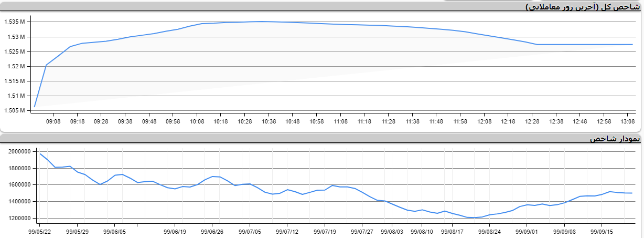Click the 1.535 M value axis label
This screenshot has width=644, height=238.
15,22
